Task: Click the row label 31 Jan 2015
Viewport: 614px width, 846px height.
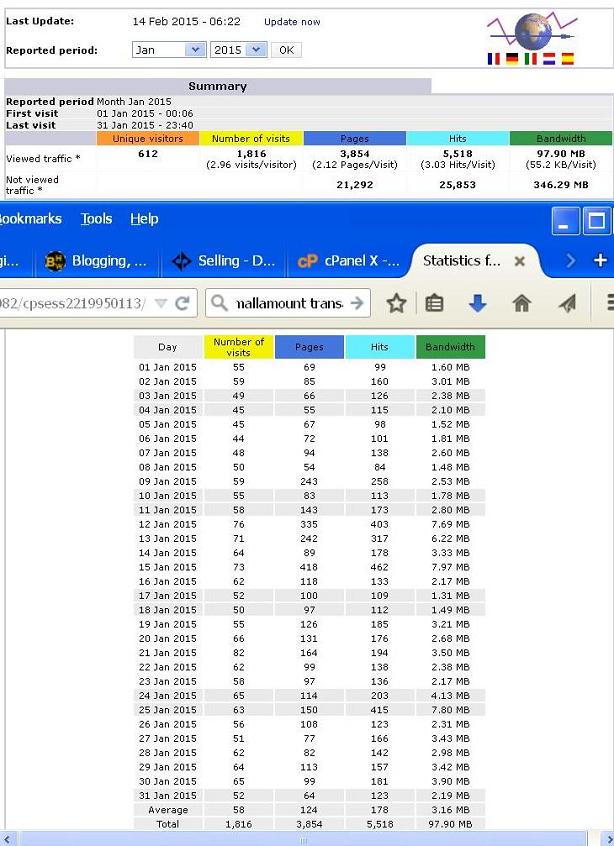Action: coord(168,796)
